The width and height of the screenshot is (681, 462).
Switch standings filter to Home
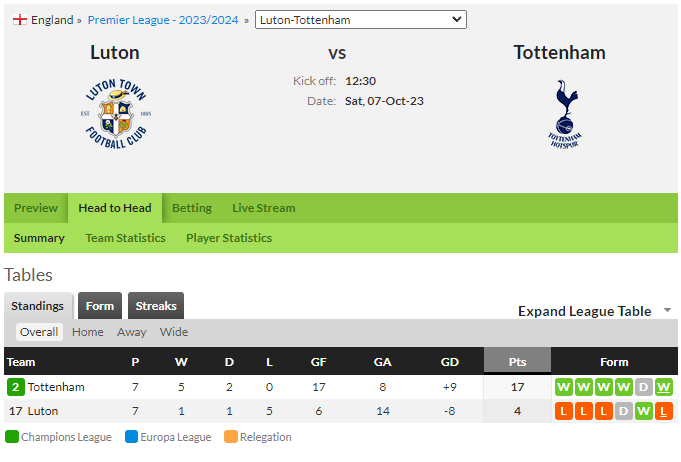(x=88, y=332)
